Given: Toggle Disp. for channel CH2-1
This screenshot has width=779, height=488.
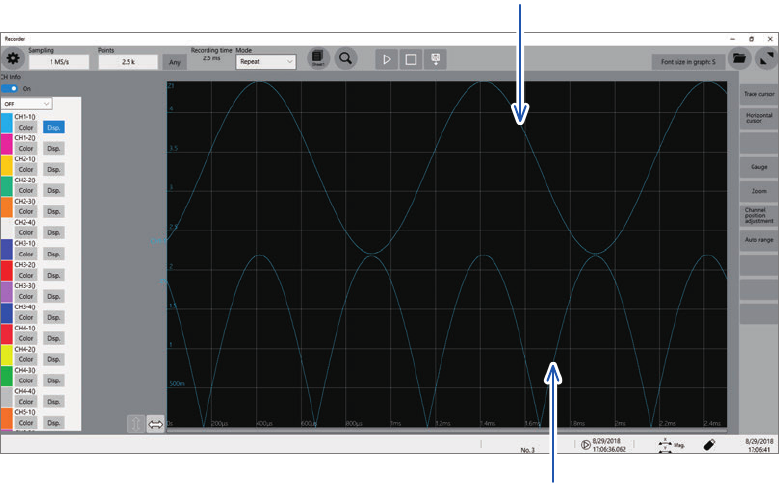Looking at the screenshot, I should click(x=54, y=169).
